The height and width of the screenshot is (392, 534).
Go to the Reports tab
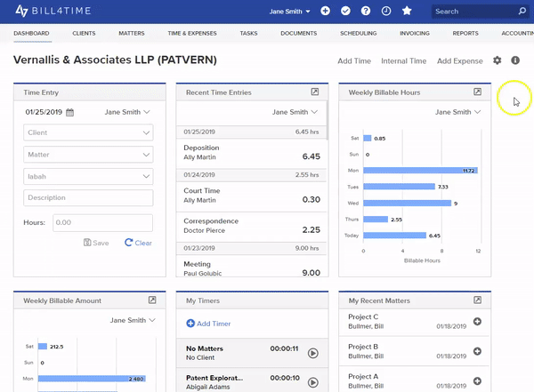click(465, 34)
